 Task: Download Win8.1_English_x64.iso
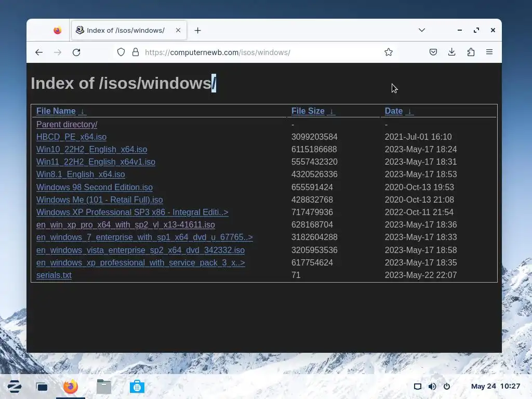point(81,175)
